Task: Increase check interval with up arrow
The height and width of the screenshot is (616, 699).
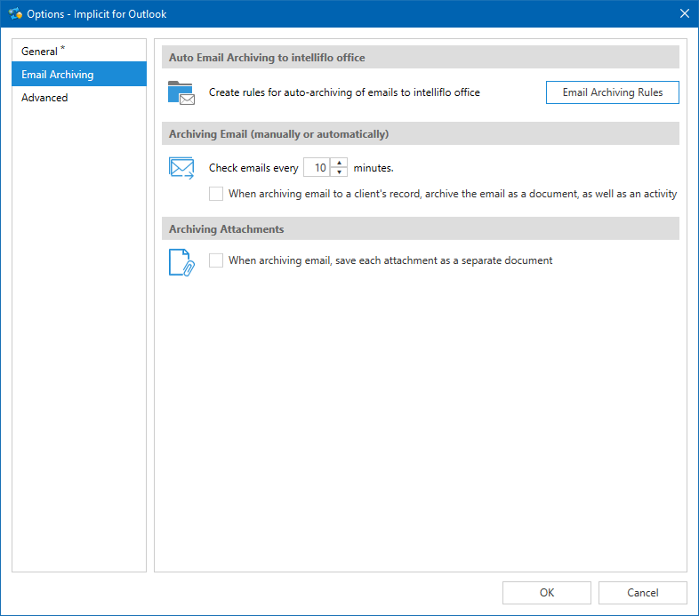Action: coord(339,163)
